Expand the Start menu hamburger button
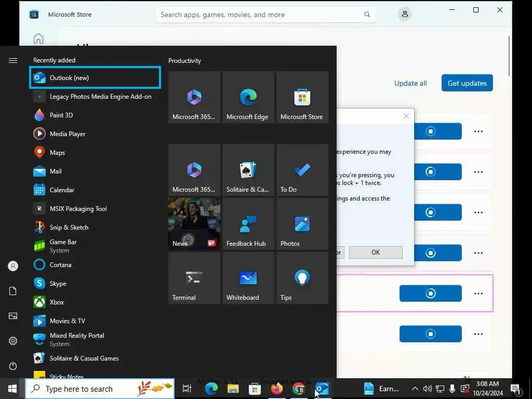Viewport: 532px width, 399px height. pos(13,60)
